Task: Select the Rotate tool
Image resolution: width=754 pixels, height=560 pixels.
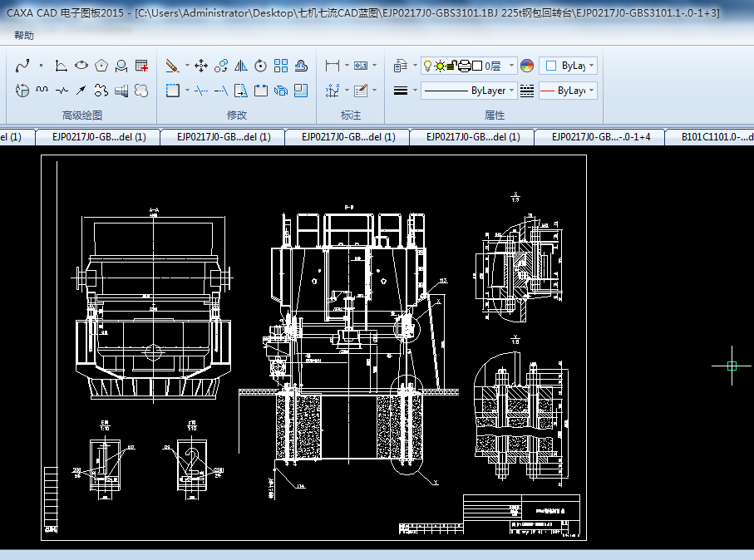Action: (x=261, y=65)
